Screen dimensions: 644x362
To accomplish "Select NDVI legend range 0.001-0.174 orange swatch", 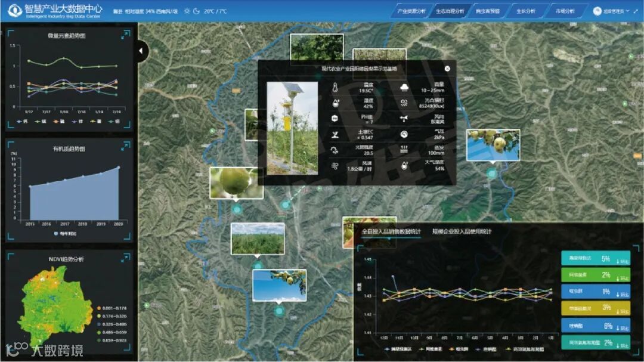I will (x=99, y=308).
